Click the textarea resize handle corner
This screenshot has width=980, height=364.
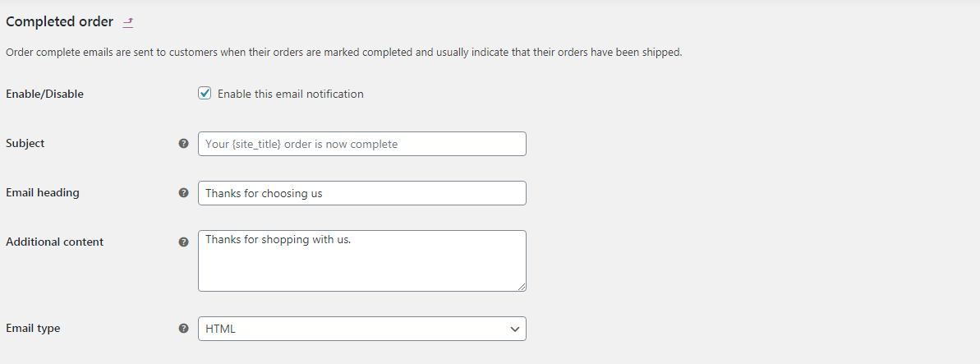[522, 287]
